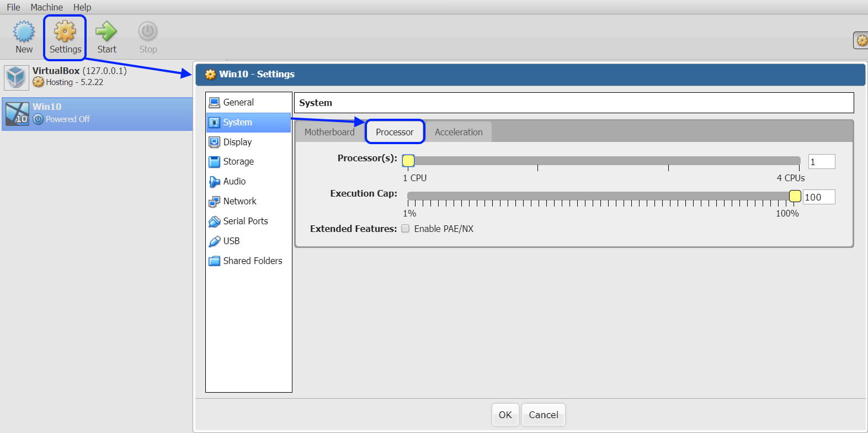
Task: Click the 'Enable PAE/NX' label text
Action: (x=444, y=229)
